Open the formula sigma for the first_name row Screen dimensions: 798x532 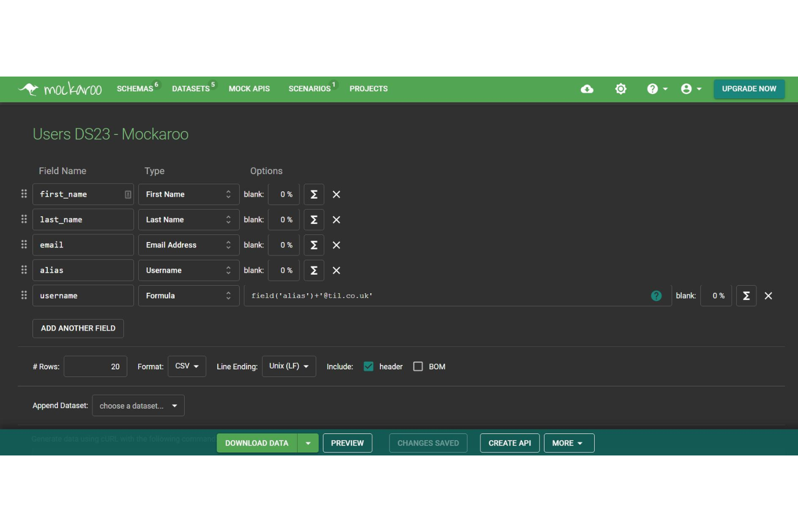tap(314, 195)
